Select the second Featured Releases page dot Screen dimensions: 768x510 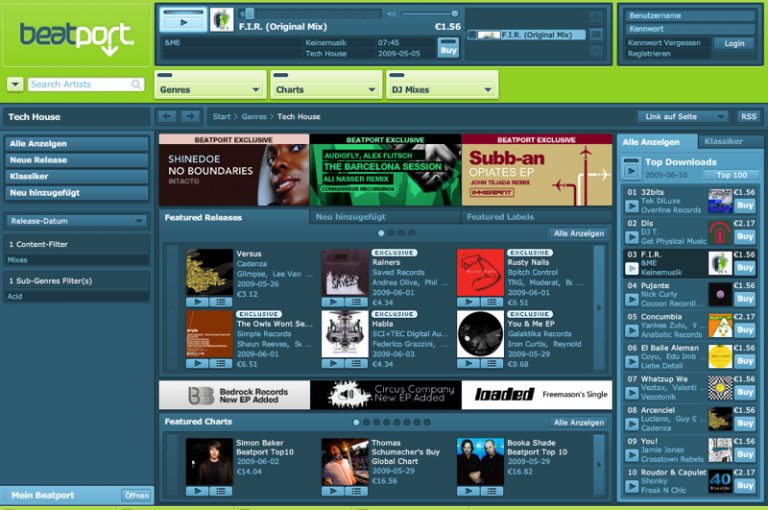coord(391,233)
